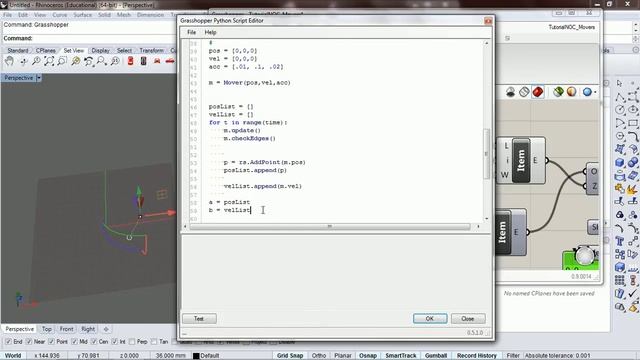
Task: Click the black Default layer color swatch
Action: (x=196, y=356)
